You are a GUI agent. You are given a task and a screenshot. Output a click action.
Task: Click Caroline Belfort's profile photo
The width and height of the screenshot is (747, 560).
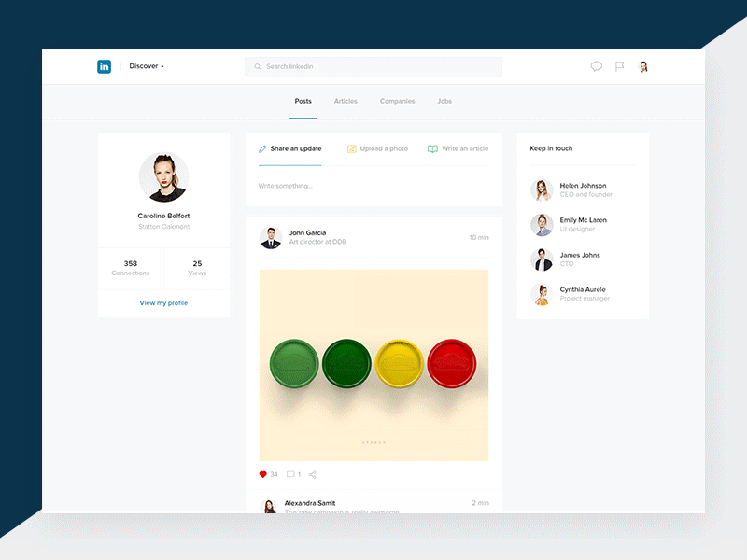[x=164, y=177]
